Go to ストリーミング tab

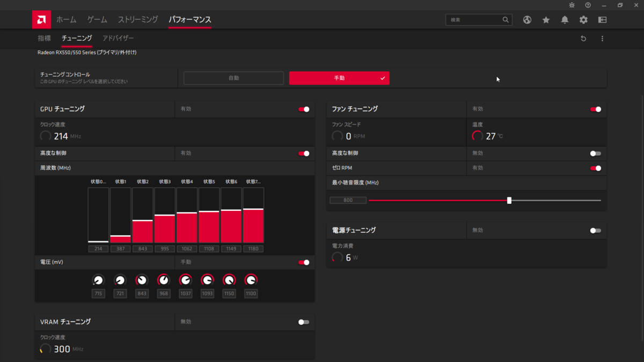(x=138, y=19)
